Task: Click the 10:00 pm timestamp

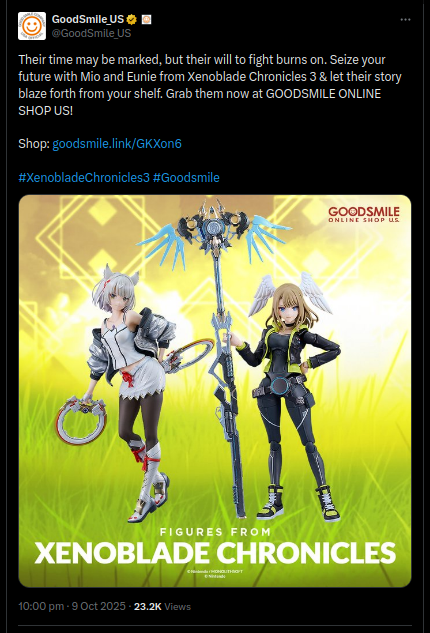Action: click(x=41, y=606)
